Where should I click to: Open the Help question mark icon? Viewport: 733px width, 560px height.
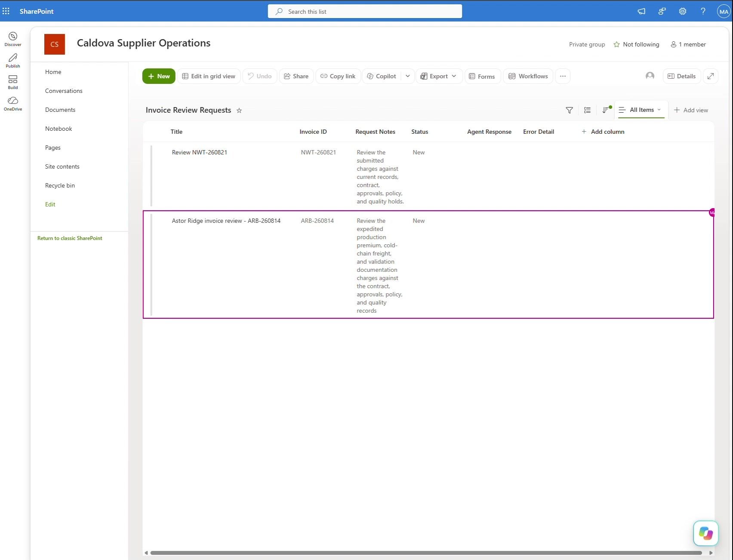703,11
